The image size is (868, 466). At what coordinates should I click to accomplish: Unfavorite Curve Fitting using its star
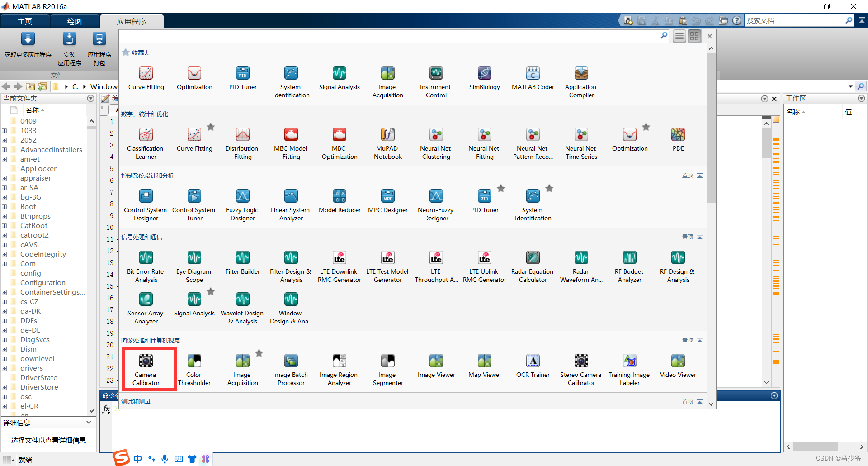pyautogui.click(x=211, y=127)
